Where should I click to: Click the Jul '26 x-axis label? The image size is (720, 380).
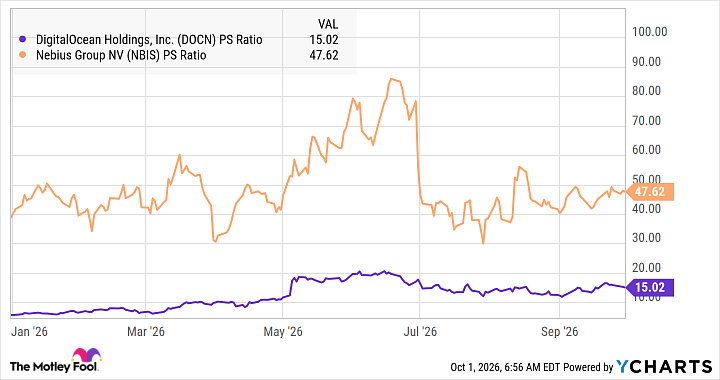(x=420, y=331)
